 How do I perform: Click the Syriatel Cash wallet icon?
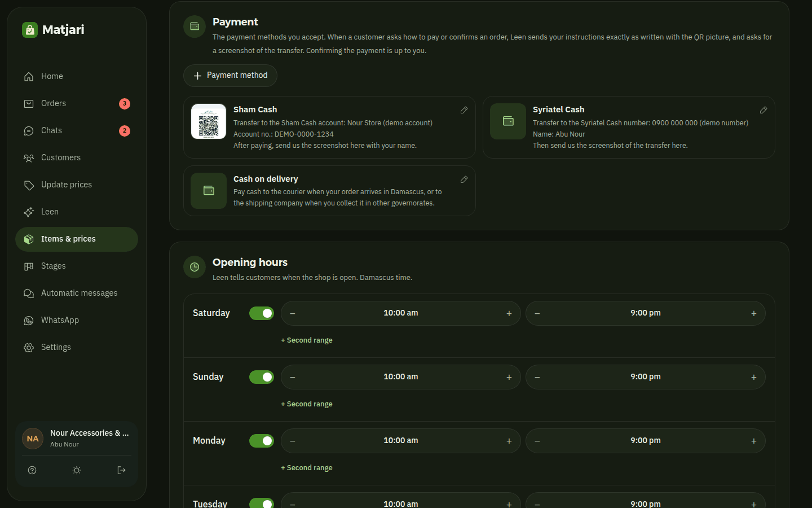[x=508, y=121]
